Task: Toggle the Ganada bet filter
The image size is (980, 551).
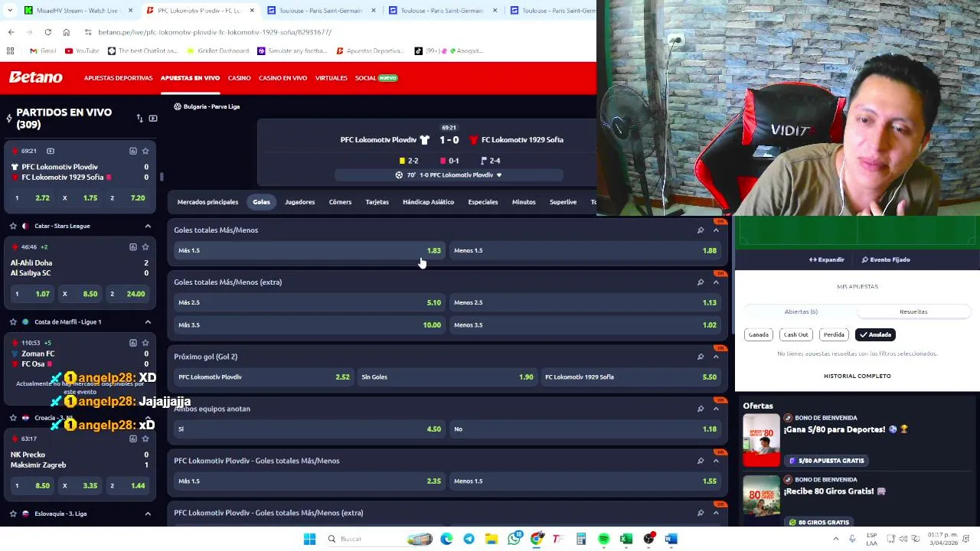Action: 758,334
